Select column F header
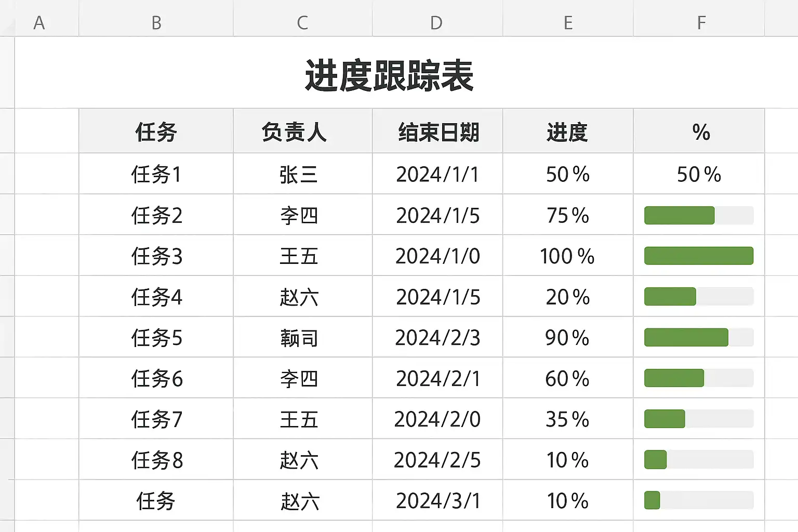Image resolution: width=798 pixels, height=532 pixels. (x=701, y=23)
